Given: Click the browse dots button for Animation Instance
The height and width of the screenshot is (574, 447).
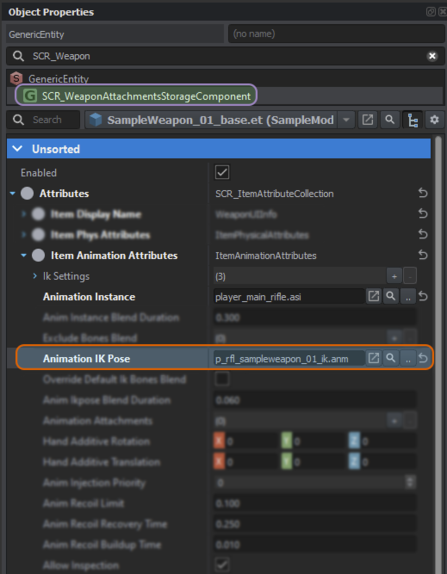Looking at the screenshot, I should point(408,297).
